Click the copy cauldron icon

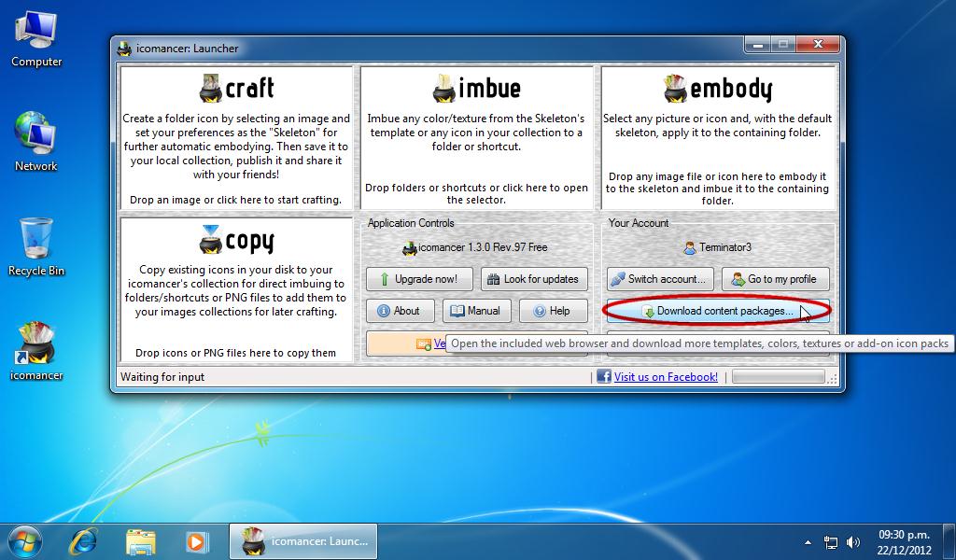pyautogui.click(x=211, y=240)
